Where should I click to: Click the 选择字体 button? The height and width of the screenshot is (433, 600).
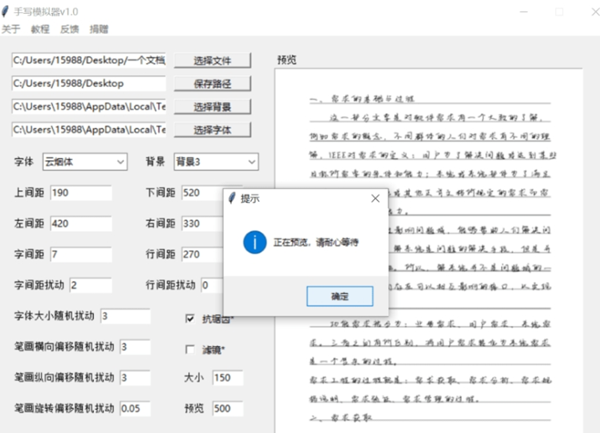click(x=212, y=129)
